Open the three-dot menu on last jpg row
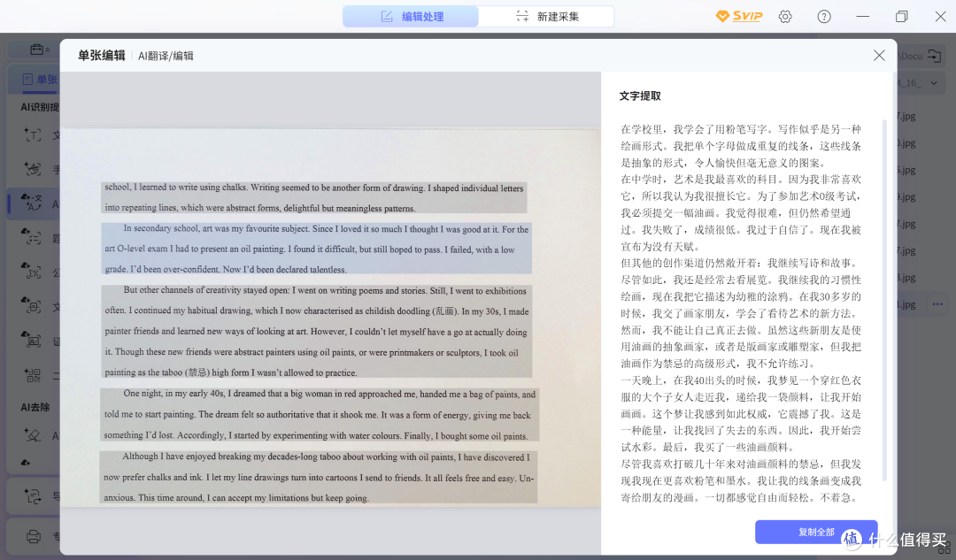Screen dimensions: 956x560 pyautogui.click(x=937, y=304)
